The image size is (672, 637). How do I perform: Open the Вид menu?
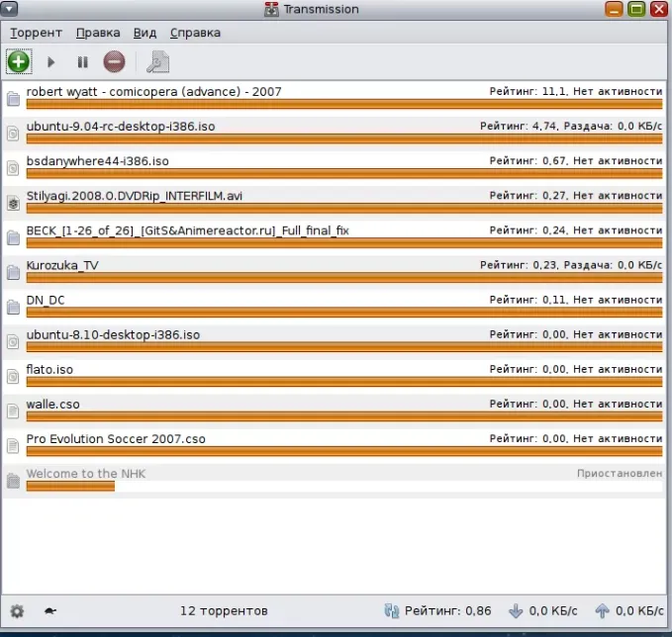pos(144,33)
